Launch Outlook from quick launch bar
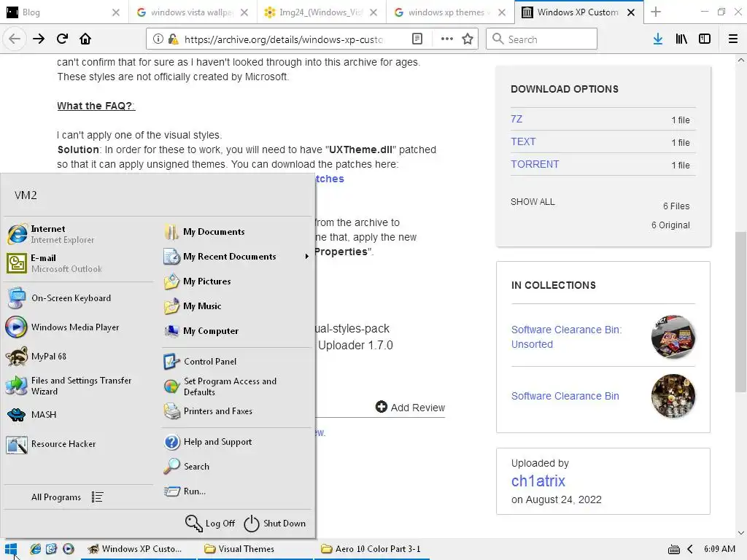This screenshot has height=560, width=747. [x=52, y=549]
